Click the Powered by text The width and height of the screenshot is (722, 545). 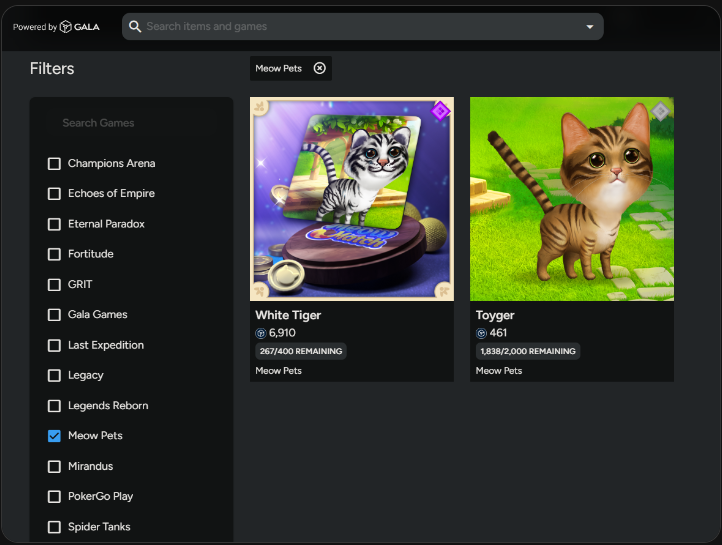click(35, 27)
